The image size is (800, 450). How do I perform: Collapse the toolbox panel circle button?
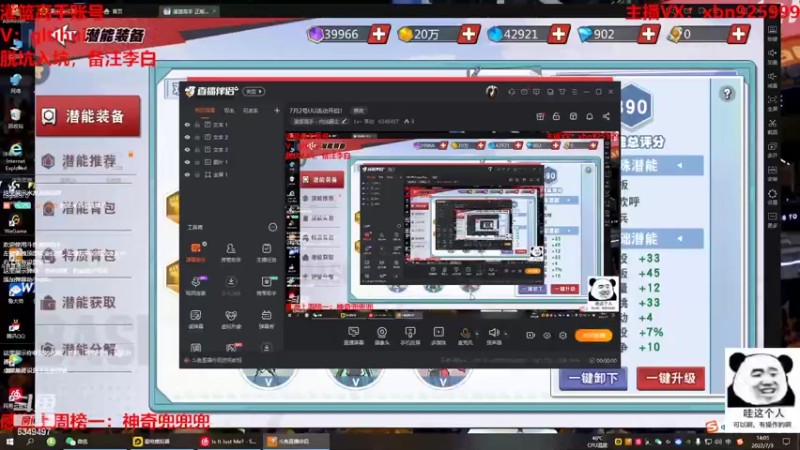(272, 227)
